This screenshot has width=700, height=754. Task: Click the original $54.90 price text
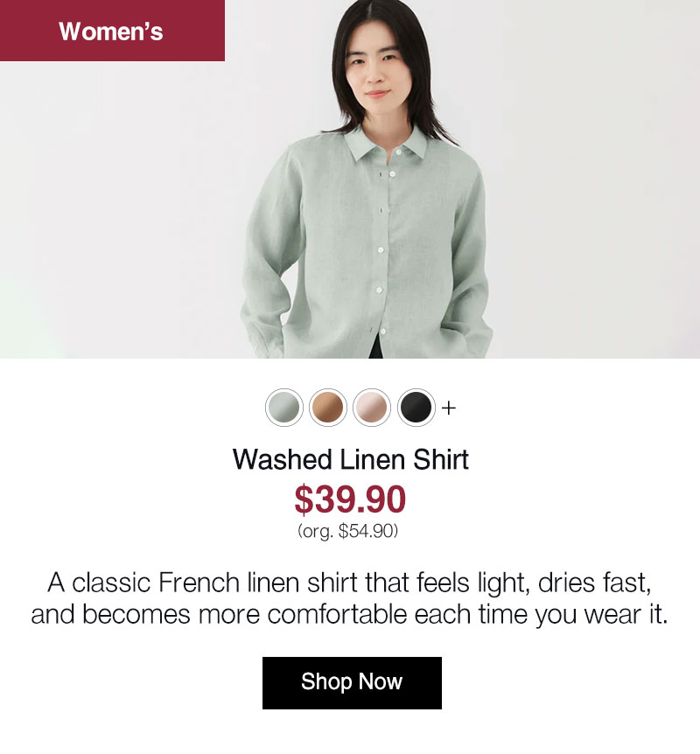(348, 531)
